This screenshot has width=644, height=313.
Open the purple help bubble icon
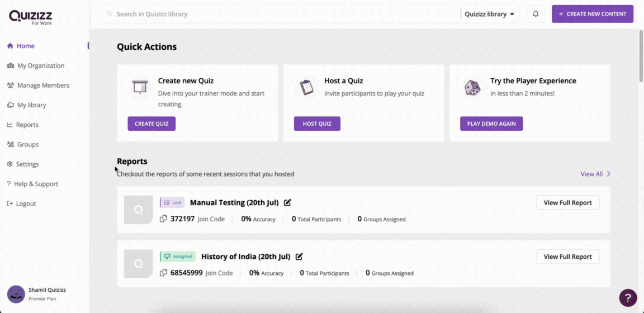[628, 298]
